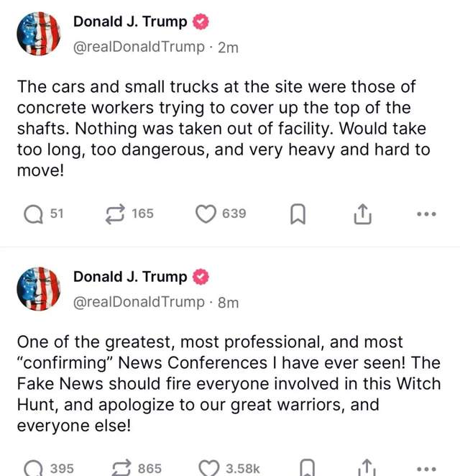Open more options on second post
Image resolution: width=460 pixels, height=476 pixels.
point(425,469)
